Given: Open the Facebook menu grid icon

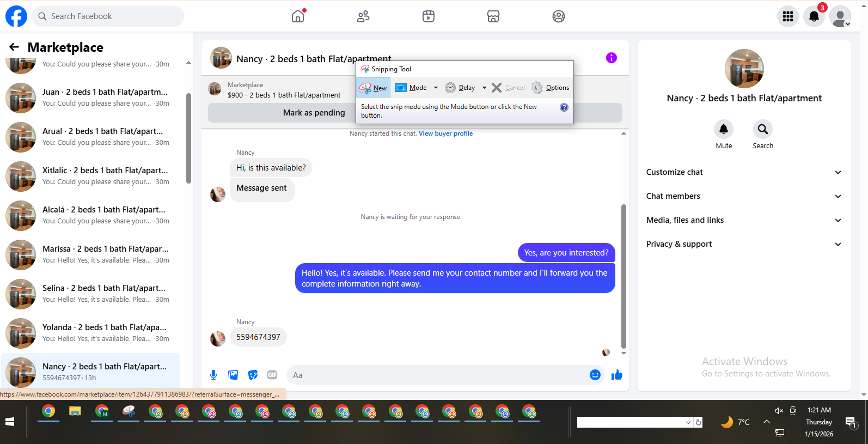Looking at the screenshot, I should click(788, 16).
